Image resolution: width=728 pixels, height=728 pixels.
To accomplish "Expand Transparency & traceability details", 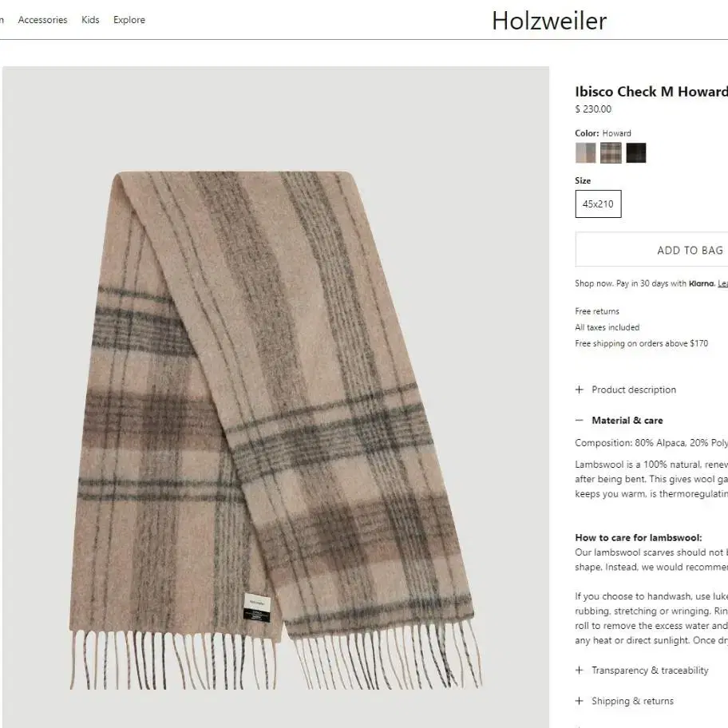I will pyautogui.click(x=650, y=670).
